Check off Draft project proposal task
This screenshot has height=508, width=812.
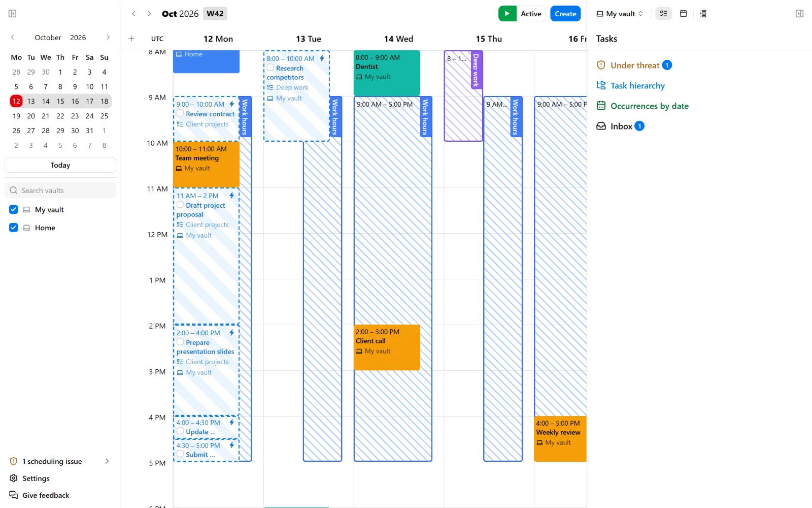[x=180, y=205]
